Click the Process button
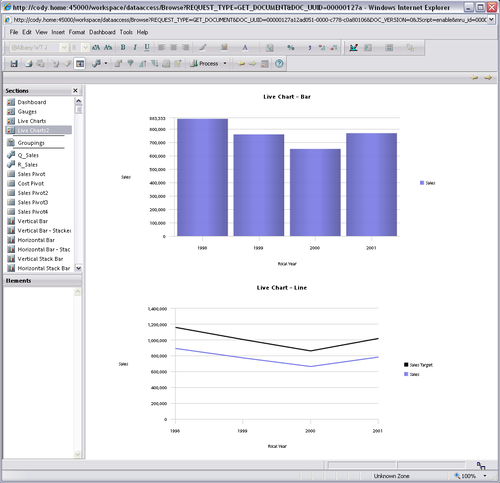Viewport: 500px width, 483px height. pos(204,63)
